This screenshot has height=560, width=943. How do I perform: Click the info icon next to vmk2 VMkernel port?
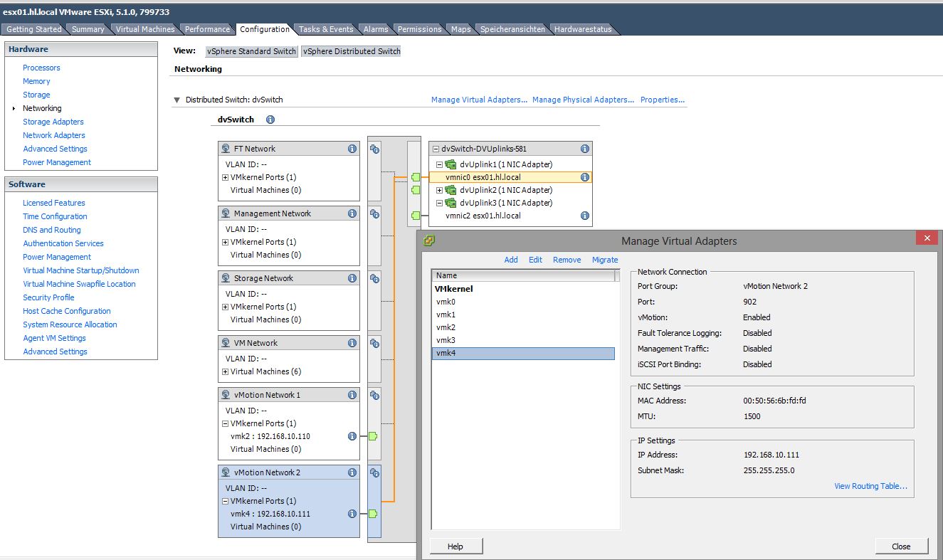[x=354, y=436]
